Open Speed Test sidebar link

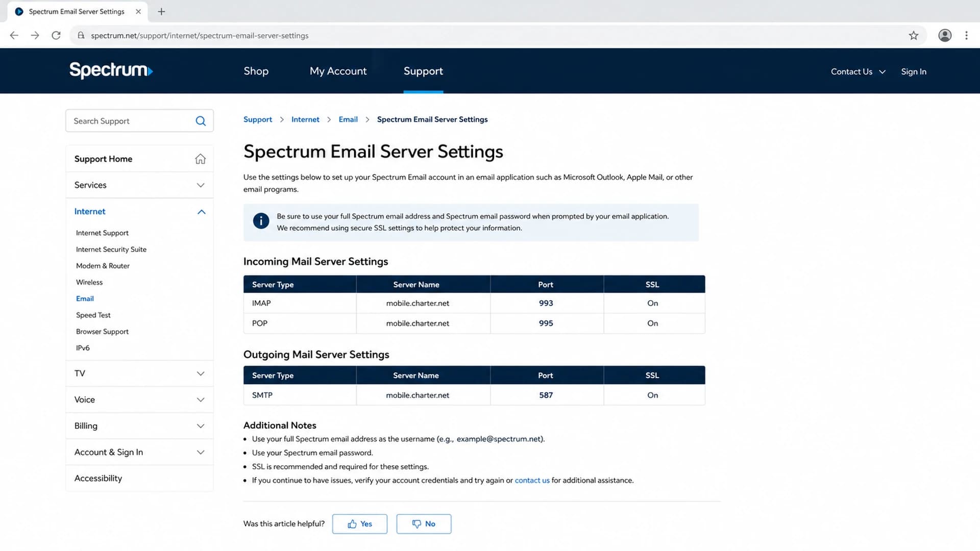point(93,315)
